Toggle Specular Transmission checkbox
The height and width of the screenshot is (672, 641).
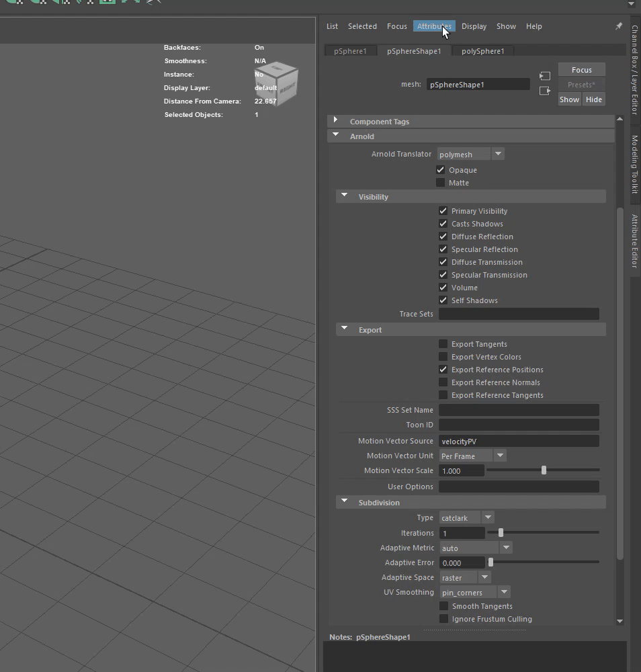(443, 275)
